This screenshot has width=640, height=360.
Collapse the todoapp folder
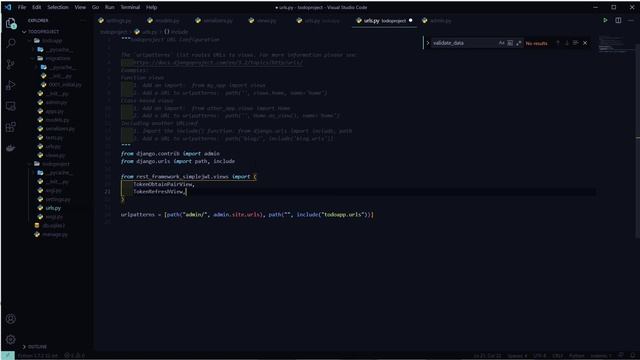coord(46,40)
